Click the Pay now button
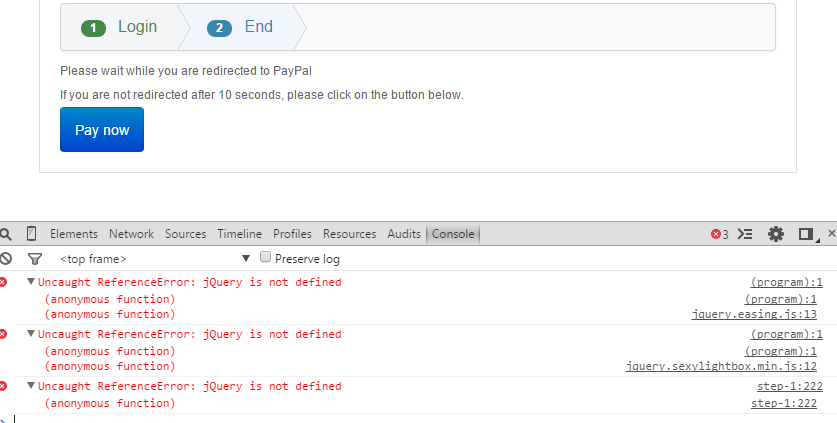837x423 pixels. click(x=102, y=130)
